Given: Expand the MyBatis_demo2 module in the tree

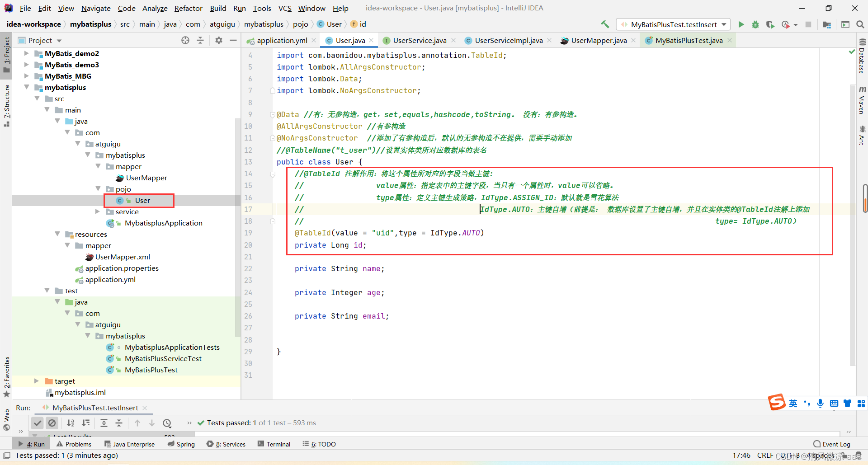Looking at the screenshot, I should click(26, 53).
